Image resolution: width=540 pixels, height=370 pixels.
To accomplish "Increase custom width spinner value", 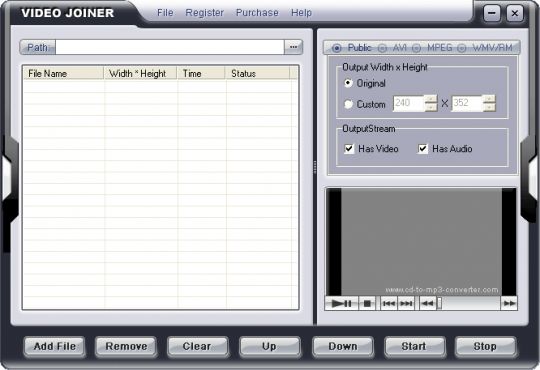I will click(x=431, y=99).
